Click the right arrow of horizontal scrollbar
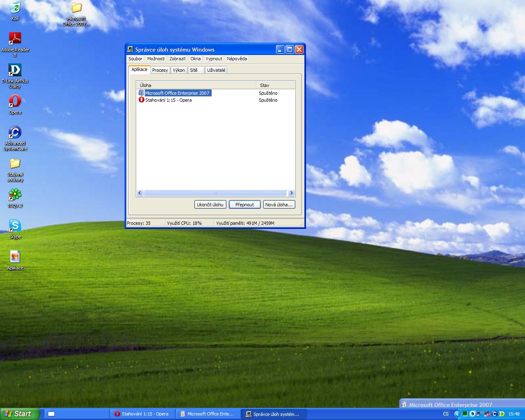The image size is (525, 420). 291,193
